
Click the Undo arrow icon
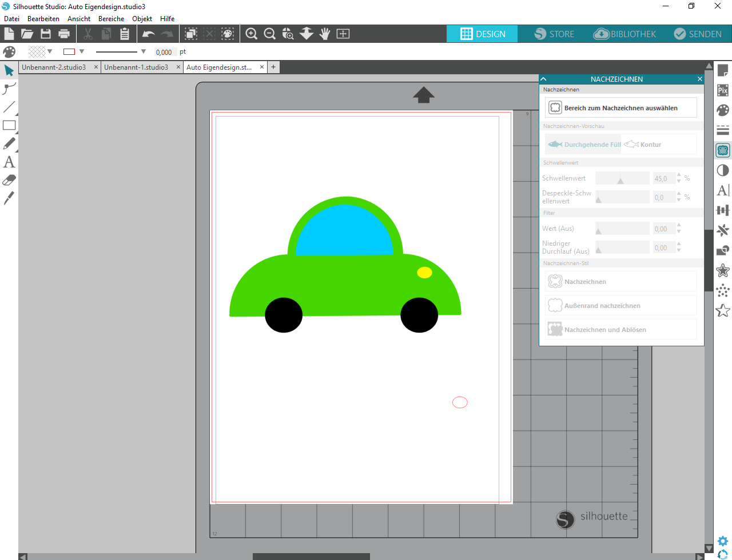tap(149, 34)
